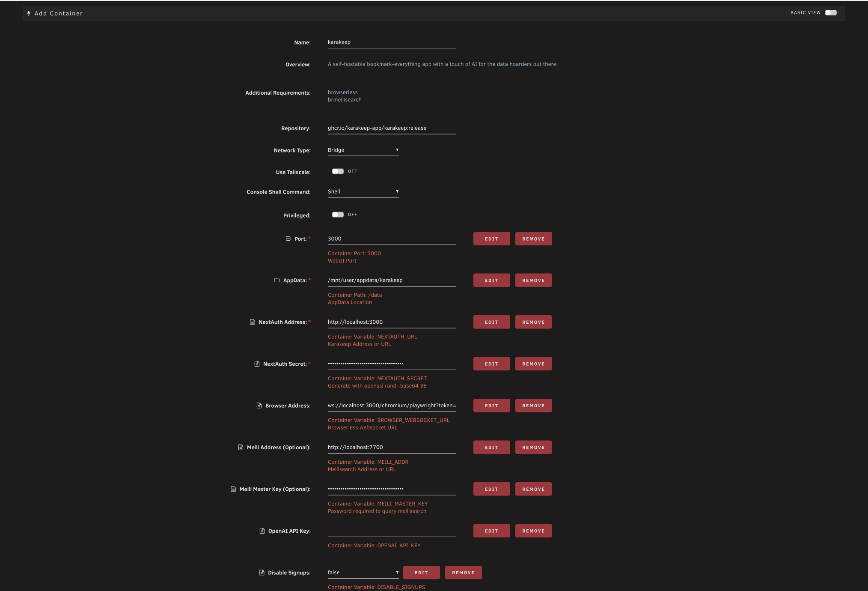Click Remove button for Port
The height and width of the screenshot is (591, 868).
pyautogui.click(x=533, y=239)
